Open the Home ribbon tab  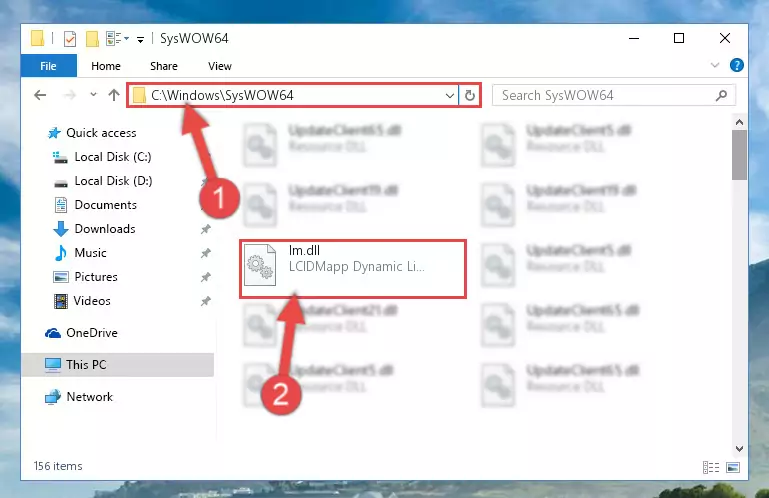point(105,66)
